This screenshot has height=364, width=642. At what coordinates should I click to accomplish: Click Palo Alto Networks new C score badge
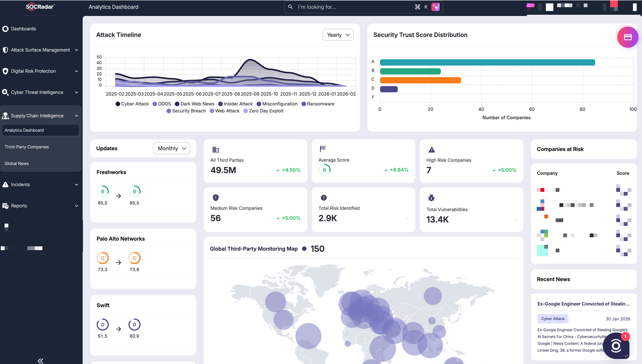[134, 258]
